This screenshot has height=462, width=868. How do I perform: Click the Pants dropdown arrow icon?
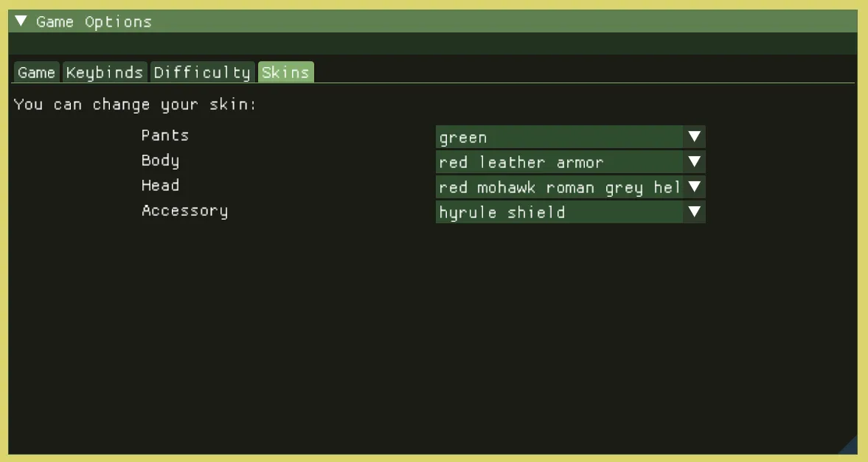pyautogui.click(x=694, y=137)
